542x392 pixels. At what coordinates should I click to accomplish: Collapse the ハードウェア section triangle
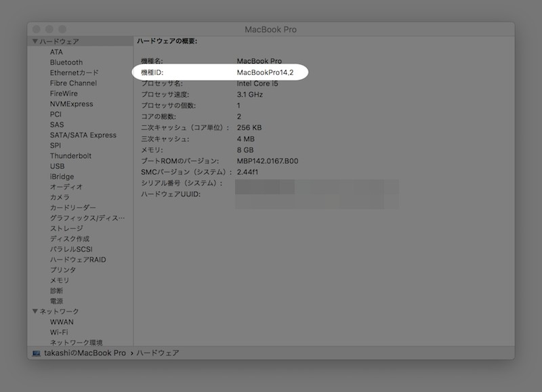point(35,41)
